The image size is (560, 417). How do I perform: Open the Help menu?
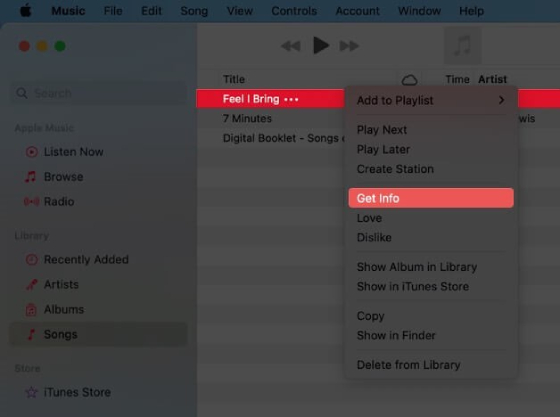click(x=471, y=11)
